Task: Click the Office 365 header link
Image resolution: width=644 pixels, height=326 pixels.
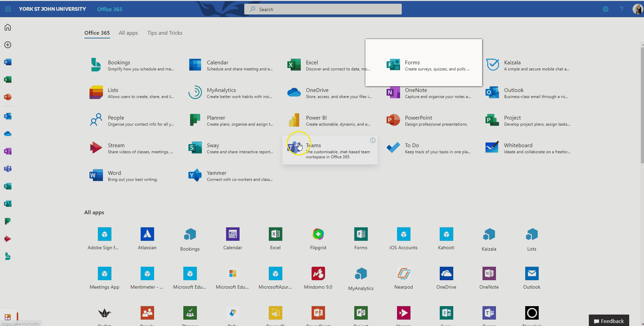Action: pyautogui.click(x=110, y=9)
